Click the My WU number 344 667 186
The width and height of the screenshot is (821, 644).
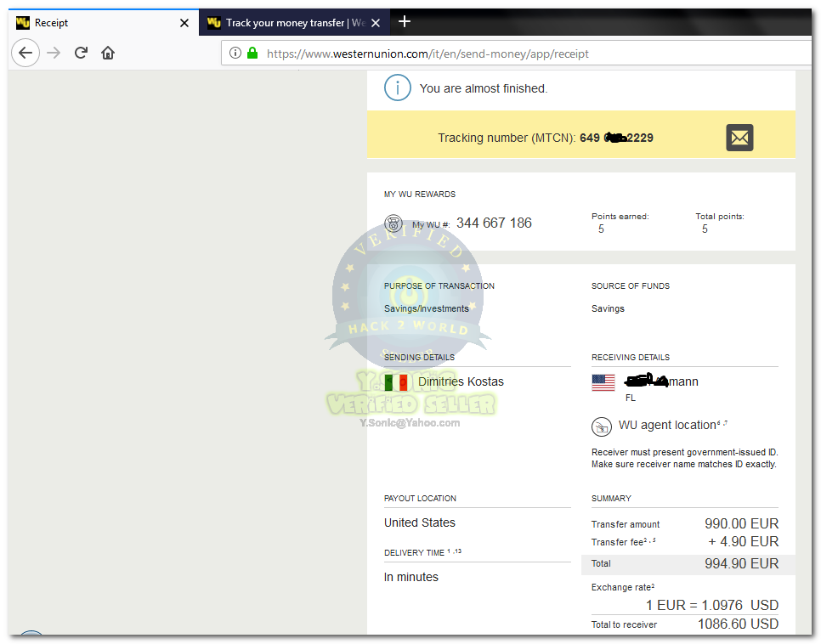494,223
